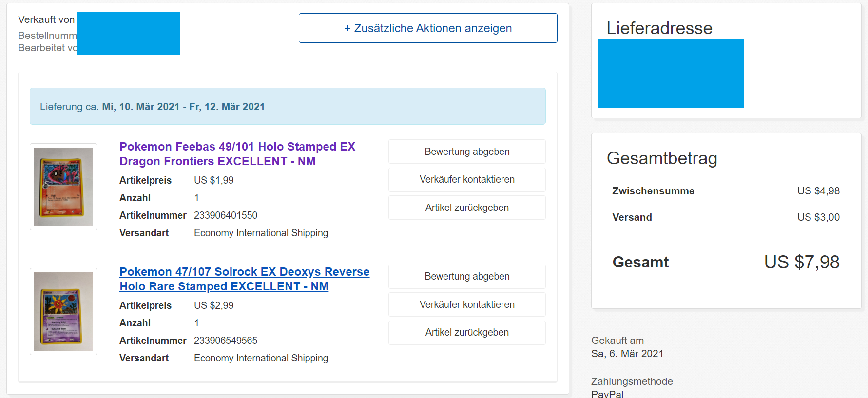Click Bewertung abgeben for Feebas item

click(x=467, y=152)
